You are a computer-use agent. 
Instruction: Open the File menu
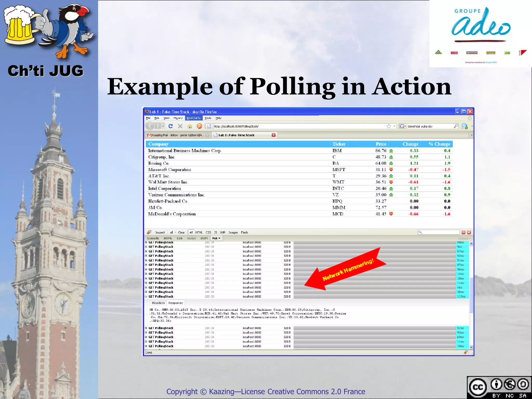(x=148, y=118)
